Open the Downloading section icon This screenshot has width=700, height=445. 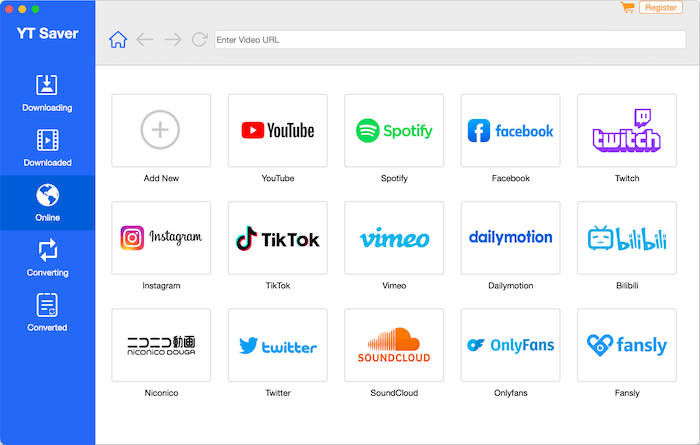47,85
